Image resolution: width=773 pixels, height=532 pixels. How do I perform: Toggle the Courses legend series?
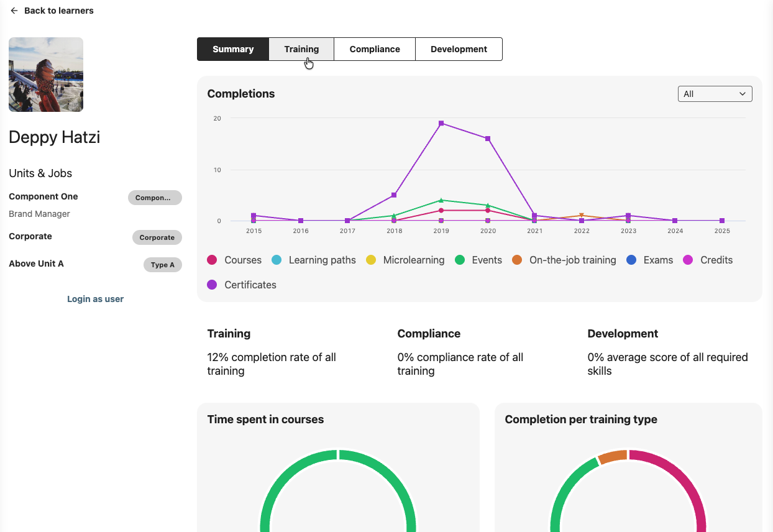click(234, 260)
